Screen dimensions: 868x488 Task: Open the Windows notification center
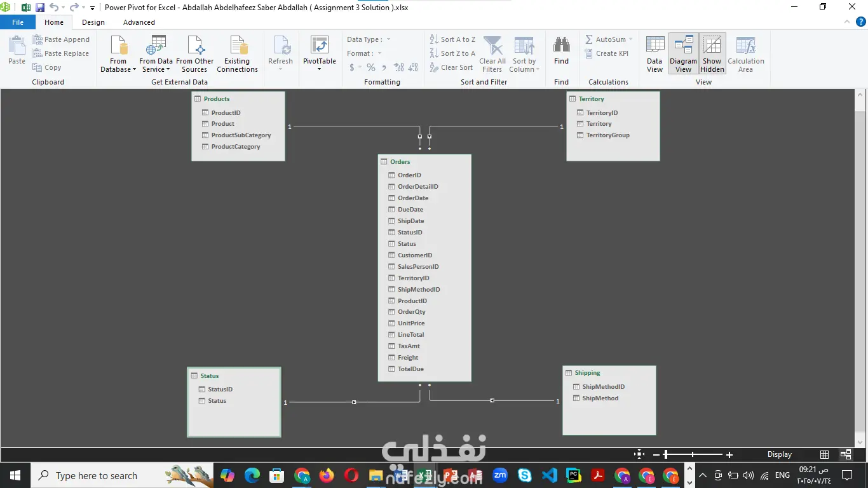[x=847, y=475]
